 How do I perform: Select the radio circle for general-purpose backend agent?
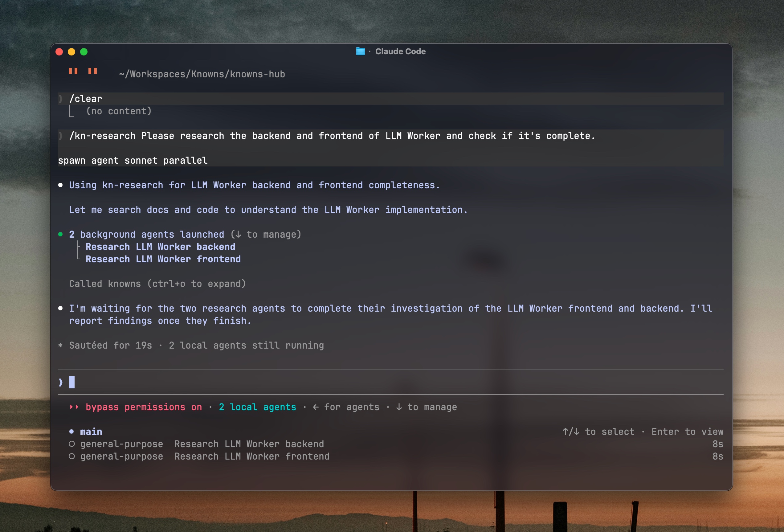(71, 444)
